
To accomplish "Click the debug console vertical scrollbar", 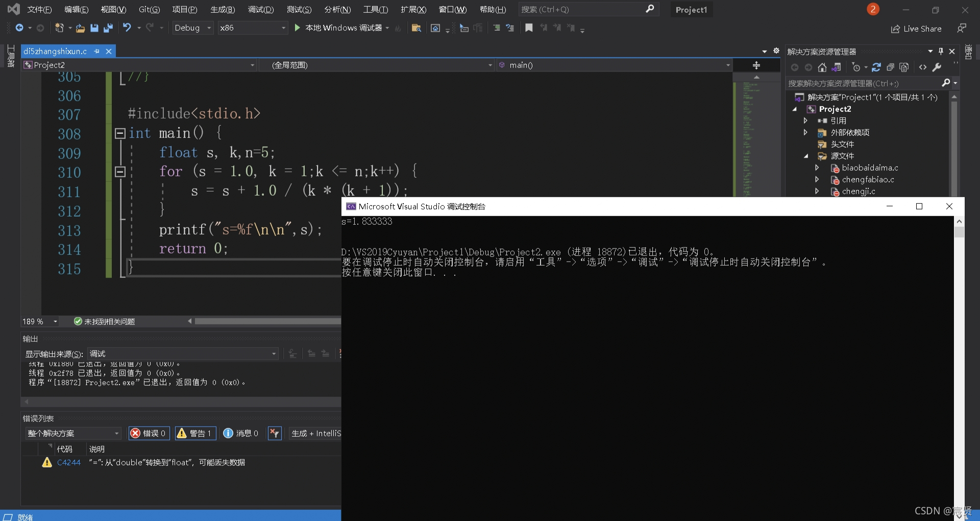I will click(x=959, y=368).
